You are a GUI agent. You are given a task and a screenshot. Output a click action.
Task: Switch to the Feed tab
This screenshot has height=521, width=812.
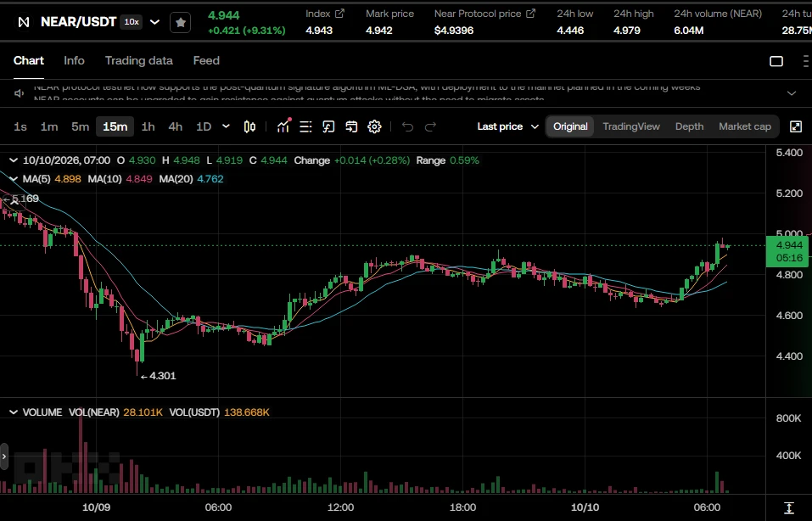click(x=206, y=60)
